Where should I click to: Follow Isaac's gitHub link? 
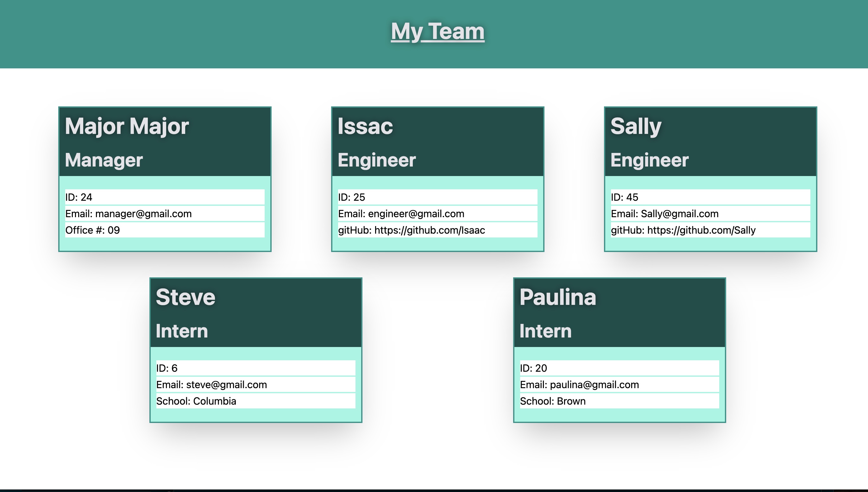pyautogui.click(x=412, y=230)
